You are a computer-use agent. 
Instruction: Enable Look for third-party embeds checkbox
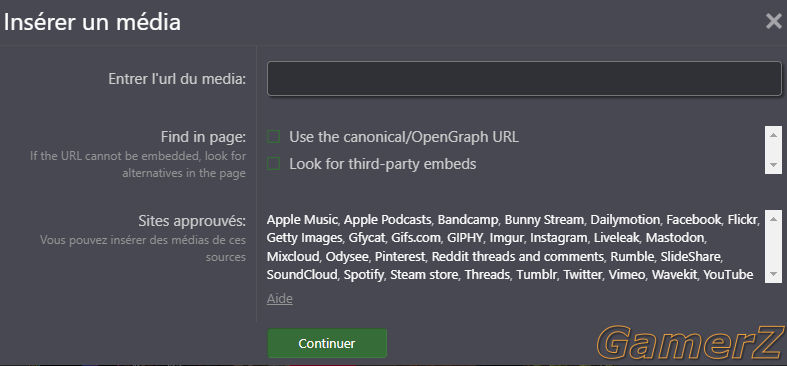274,164
